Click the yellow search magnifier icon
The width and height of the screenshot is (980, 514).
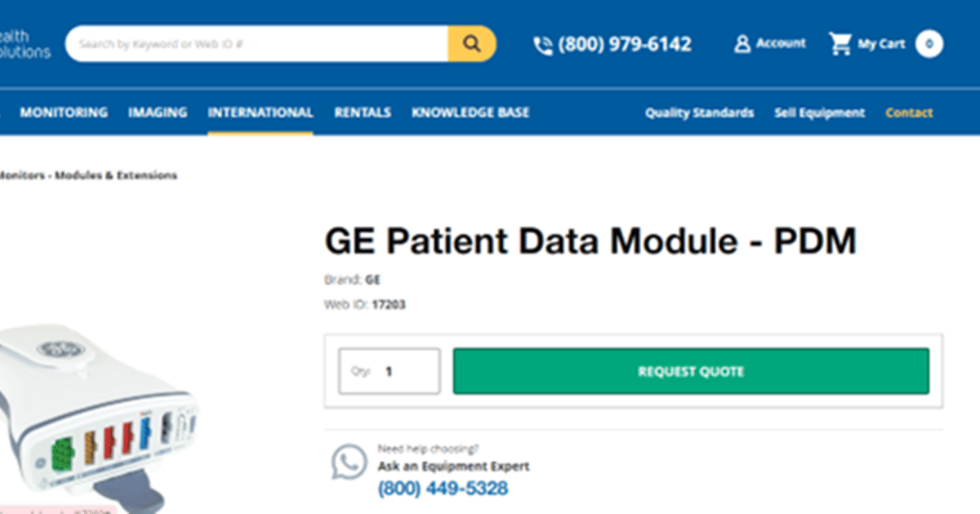click(472, 43)
